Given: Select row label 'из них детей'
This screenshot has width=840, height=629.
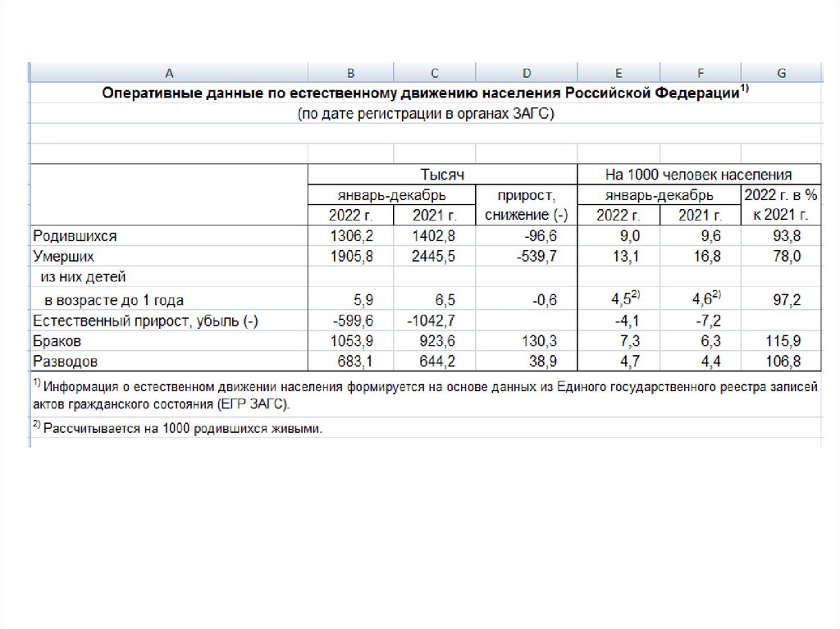Looking at the screenshot, I should click(83, 277).
